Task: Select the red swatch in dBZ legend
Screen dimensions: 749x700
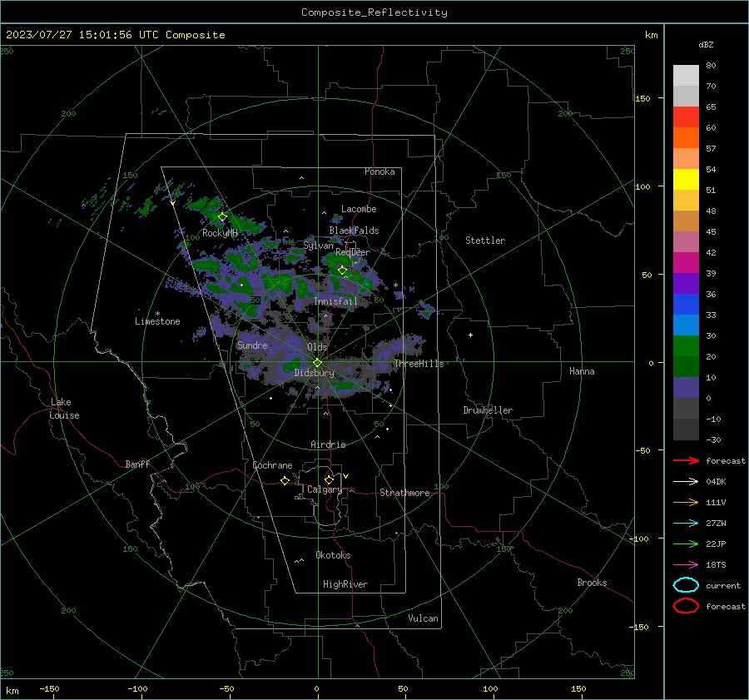Action: (686, 117)
